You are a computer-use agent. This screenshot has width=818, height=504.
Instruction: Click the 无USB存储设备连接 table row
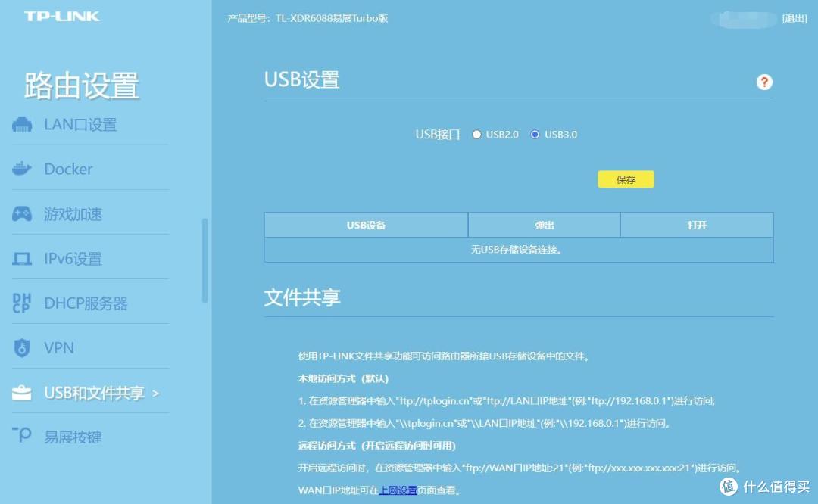[x=518, y=249]
